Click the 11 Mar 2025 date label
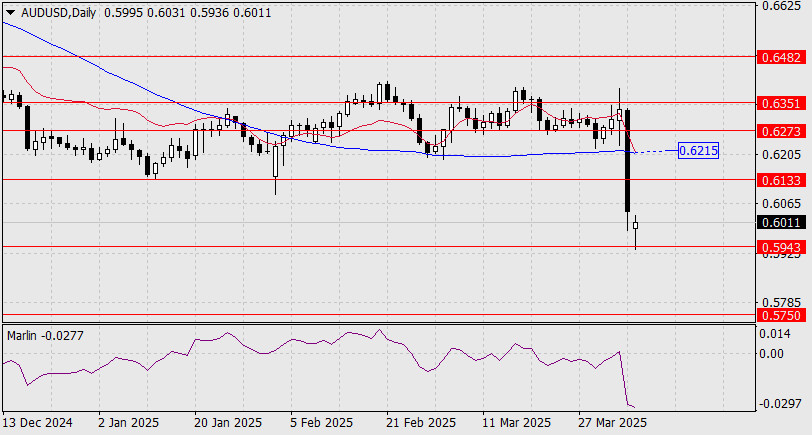Screen dimensions: 812x435 pyautogui.click(x=517, y=423)
